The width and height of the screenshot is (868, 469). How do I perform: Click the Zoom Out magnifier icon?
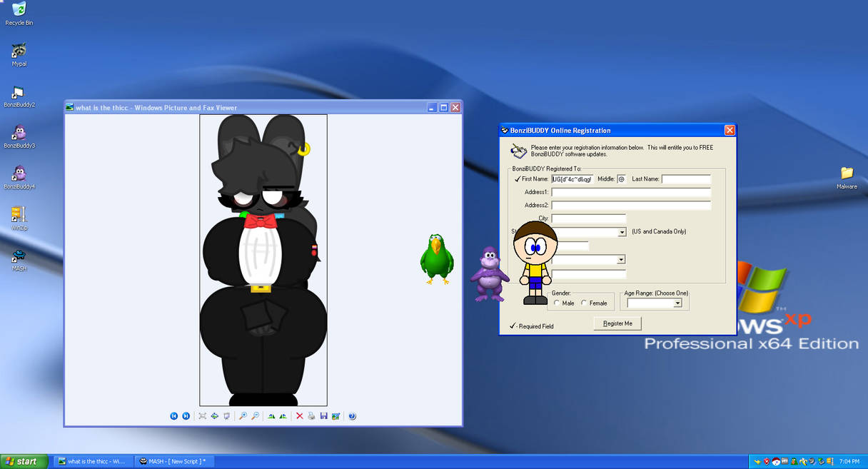(x=255, y=416)
